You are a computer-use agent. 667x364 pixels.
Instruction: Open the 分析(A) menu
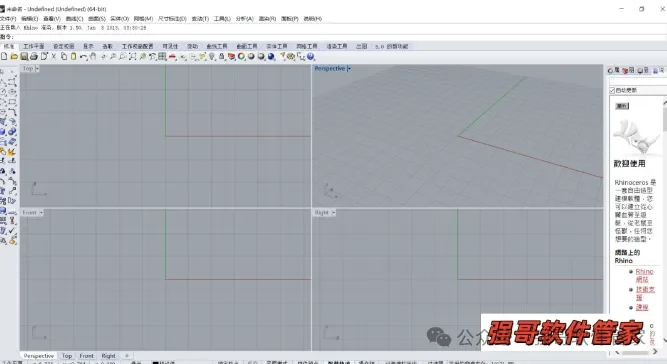pyautogui.click(x=245, y=19)
